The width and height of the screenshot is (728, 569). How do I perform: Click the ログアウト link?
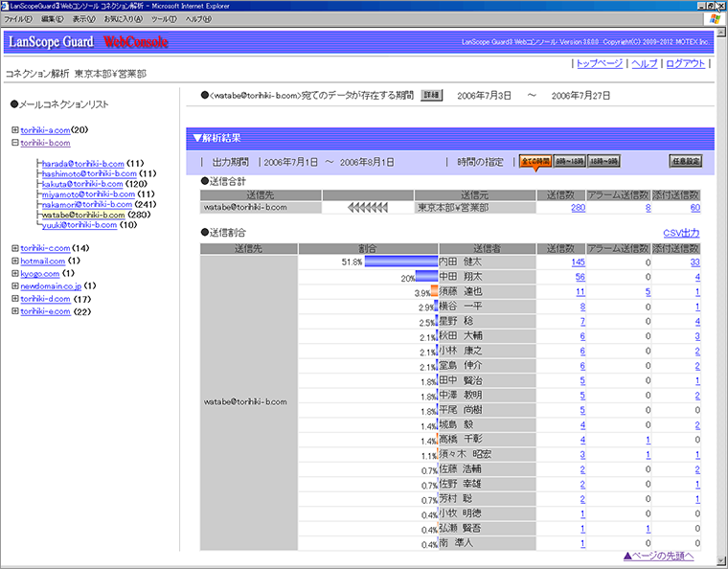coord(685,63)
